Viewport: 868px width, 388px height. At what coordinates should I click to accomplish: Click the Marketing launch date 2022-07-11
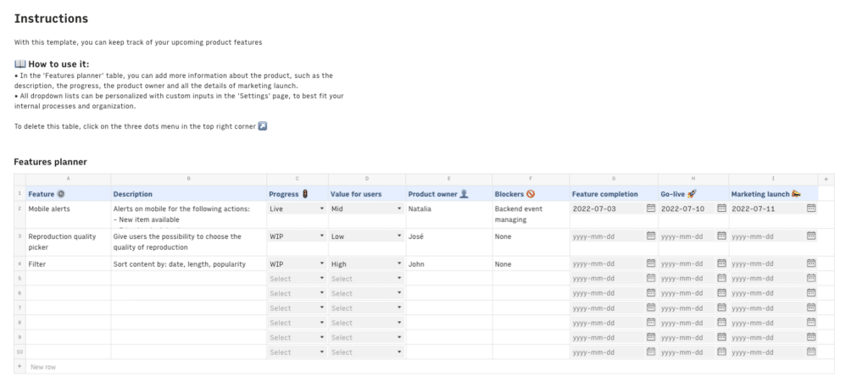coord(753,208)
